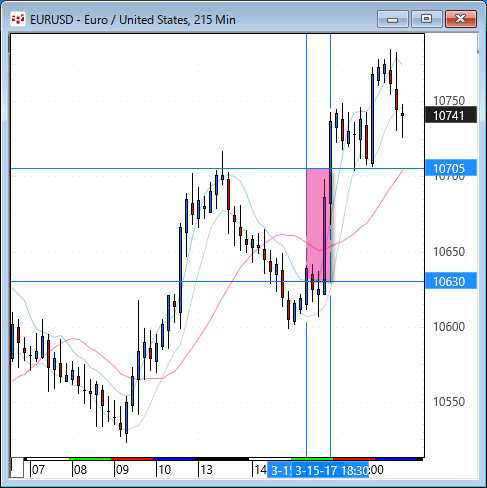Click the 10650 value on price scale

[x=449, y=251]
